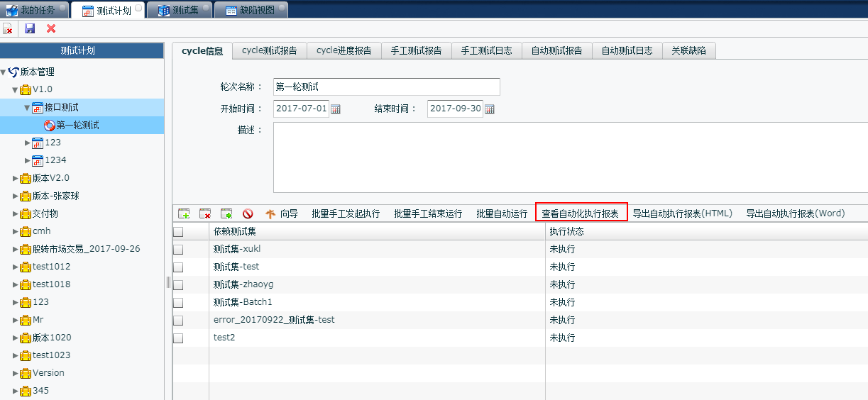The height and width of the screenshot is (400, 868).
Task: Tick the checkbox next to test2
Action: (178, 338)
